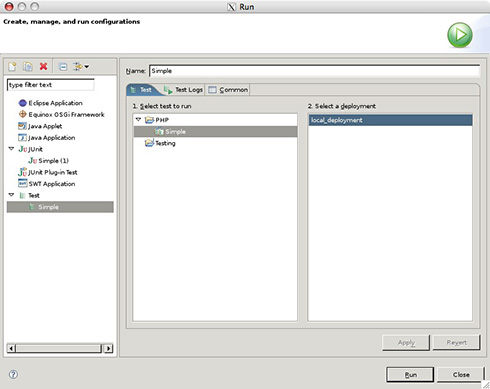Duplicate the selected launch configuration
The height and width of the screenshot is (389, 490).
click(x=28, y=67)
